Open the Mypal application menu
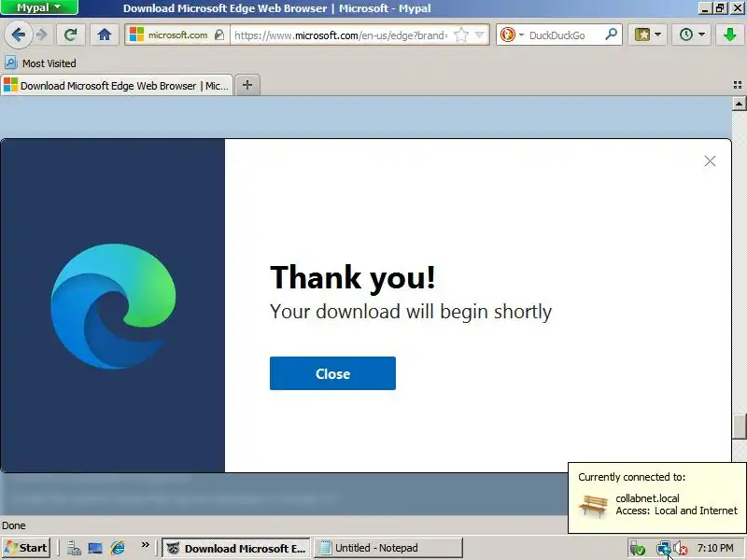Image resolution: width=747 pixels, height=560 pixels. point(39,7)
